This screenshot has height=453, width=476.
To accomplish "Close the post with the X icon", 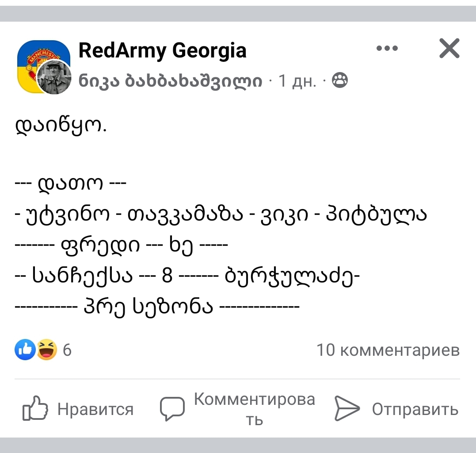I will point(449,48).
